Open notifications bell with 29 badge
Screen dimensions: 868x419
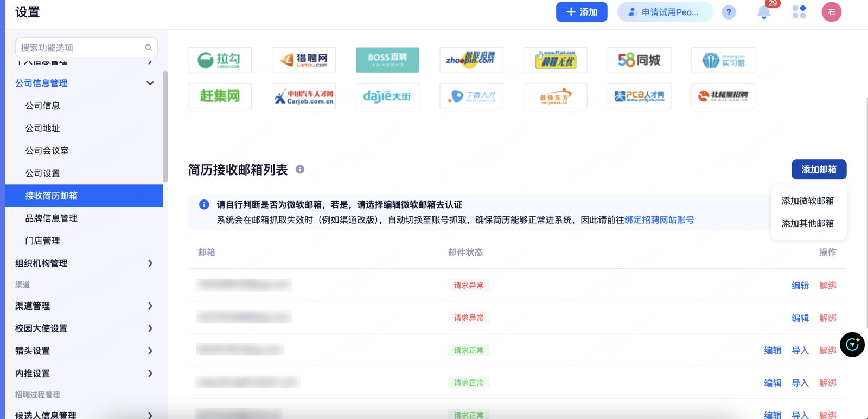(764, 12)
